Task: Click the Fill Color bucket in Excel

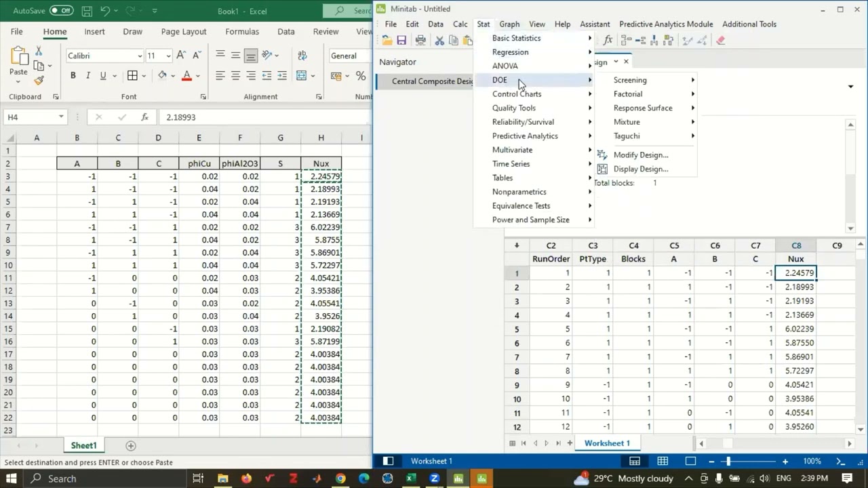Action: click(162, 75)
